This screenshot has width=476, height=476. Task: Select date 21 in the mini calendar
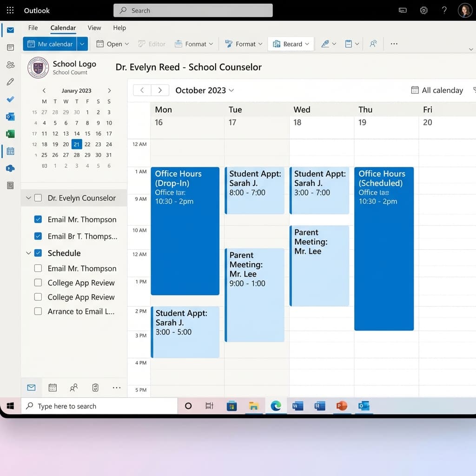tap(77, 144)
